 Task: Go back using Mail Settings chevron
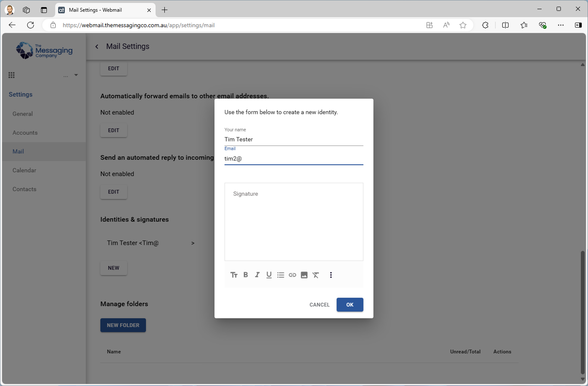[x=97, y=47]
